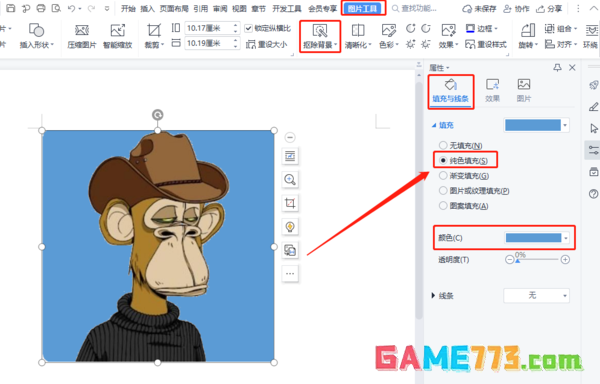This screenshot has height=384, width=600.
Task: Redo the last action
Action: [91, 8]
